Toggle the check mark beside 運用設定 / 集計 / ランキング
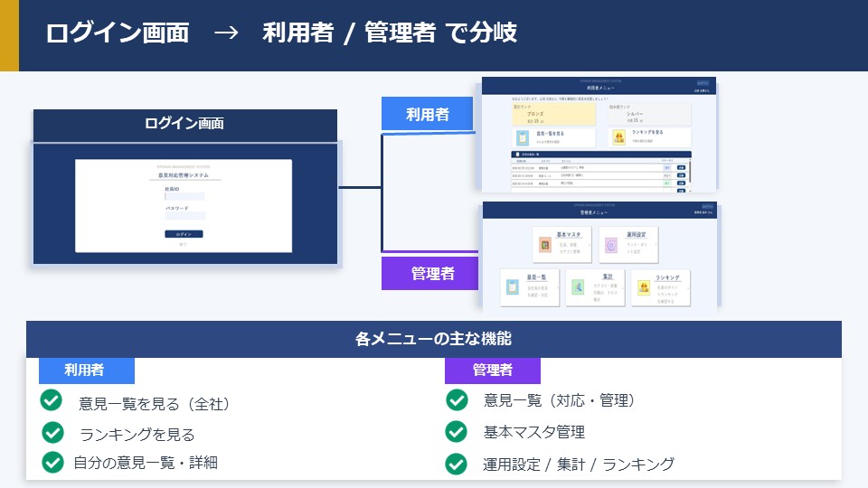 tap(457, 464)
